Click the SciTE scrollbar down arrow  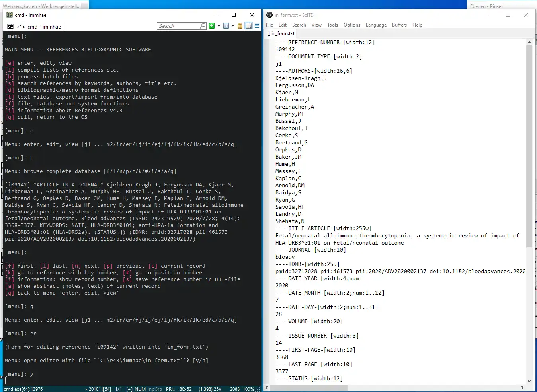529,381
